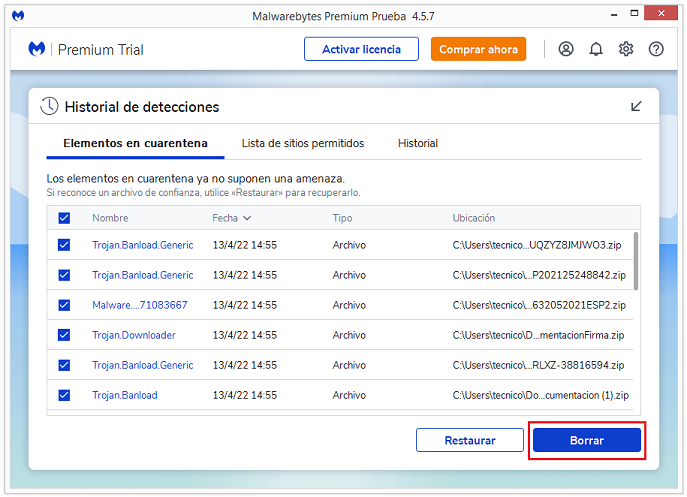Open the help question mark icon
The height and width of the screenshot is (497, 687).
656,49
